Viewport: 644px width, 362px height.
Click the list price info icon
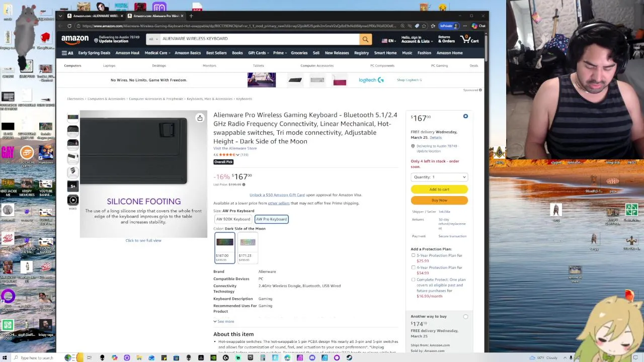point(244,185)
